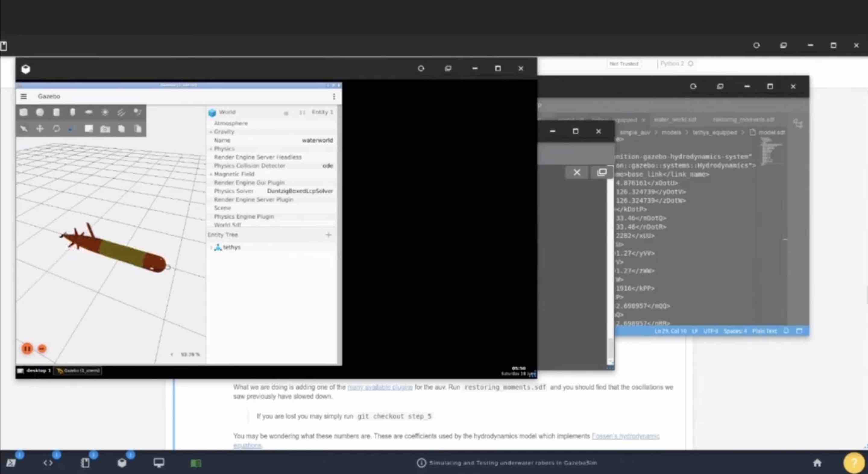Click the Not Trusted notebook button
The image size is (868, 474).
624,64
